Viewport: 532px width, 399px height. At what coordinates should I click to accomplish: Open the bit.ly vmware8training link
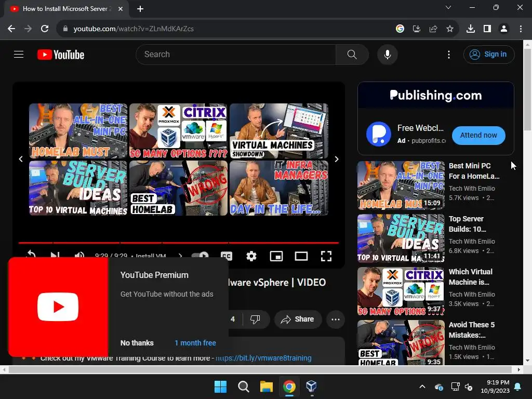tap(263, 358)
